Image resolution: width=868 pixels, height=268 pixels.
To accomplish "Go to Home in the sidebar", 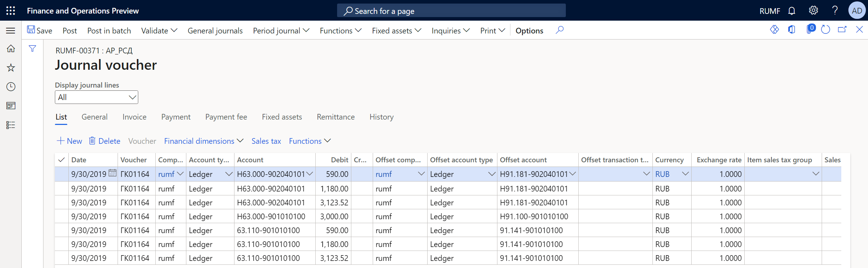I will click(x=11, y=49).
